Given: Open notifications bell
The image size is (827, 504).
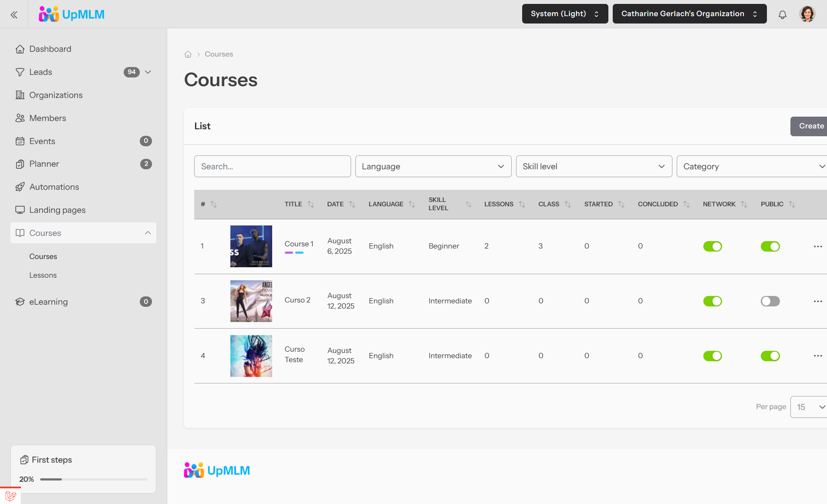Looking at the screenshot, I should pyautogui.click(x=782, y=15).
